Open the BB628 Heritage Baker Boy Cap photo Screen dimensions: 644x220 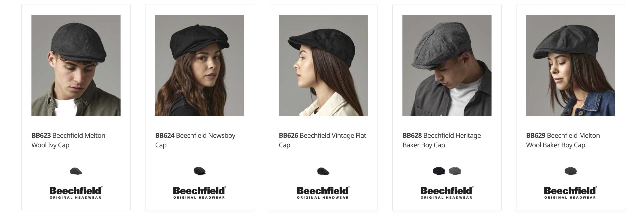447,65
